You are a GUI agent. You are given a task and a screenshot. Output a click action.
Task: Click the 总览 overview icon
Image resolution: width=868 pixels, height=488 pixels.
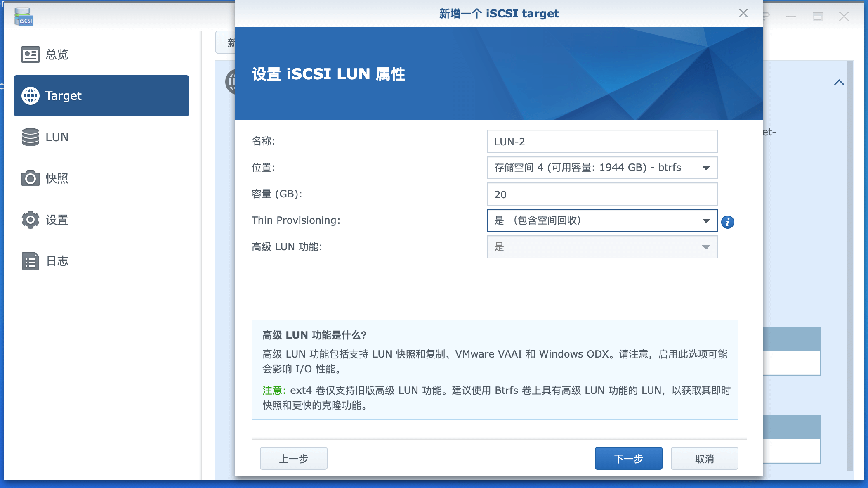pyautogui.click(x=30, y=54)
